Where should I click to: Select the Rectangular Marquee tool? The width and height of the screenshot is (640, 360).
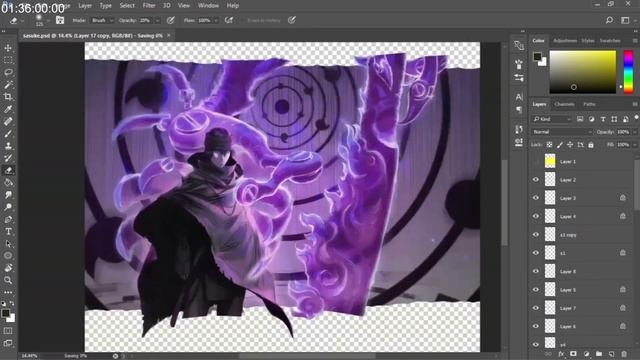[x=8, y=60]
